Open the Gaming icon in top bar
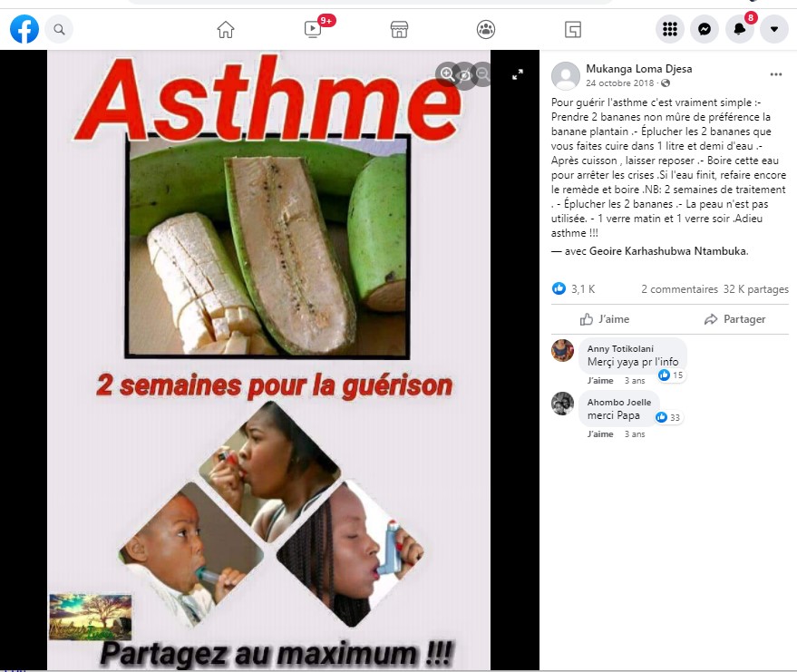This screenshot has height=672, width=797. 573,30
